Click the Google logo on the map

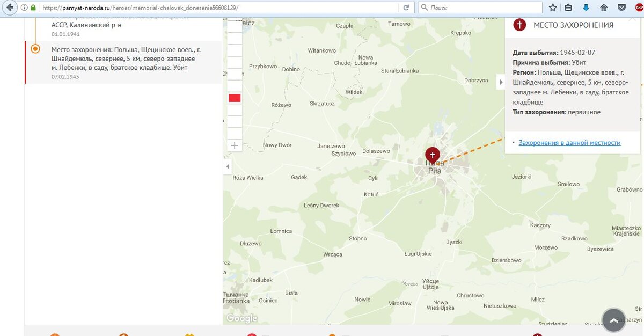(x=241, y=318)
